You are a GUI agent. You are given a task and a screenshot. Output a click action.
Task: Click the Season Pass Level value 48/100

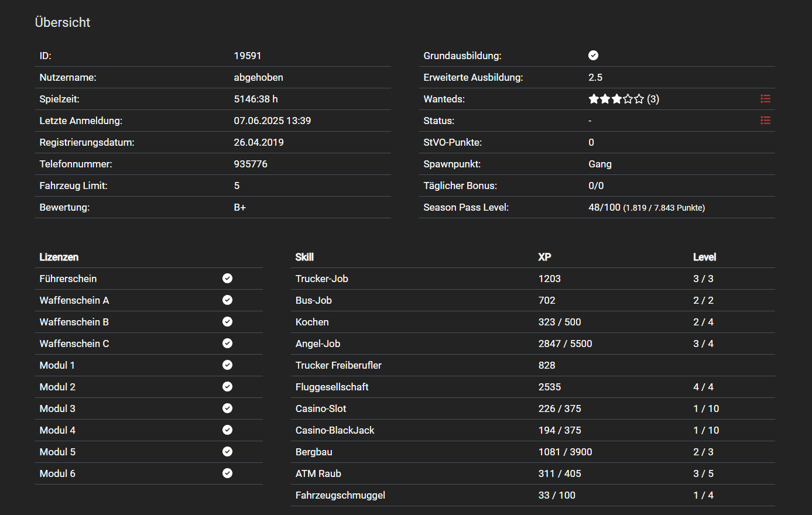coord(604,207)
